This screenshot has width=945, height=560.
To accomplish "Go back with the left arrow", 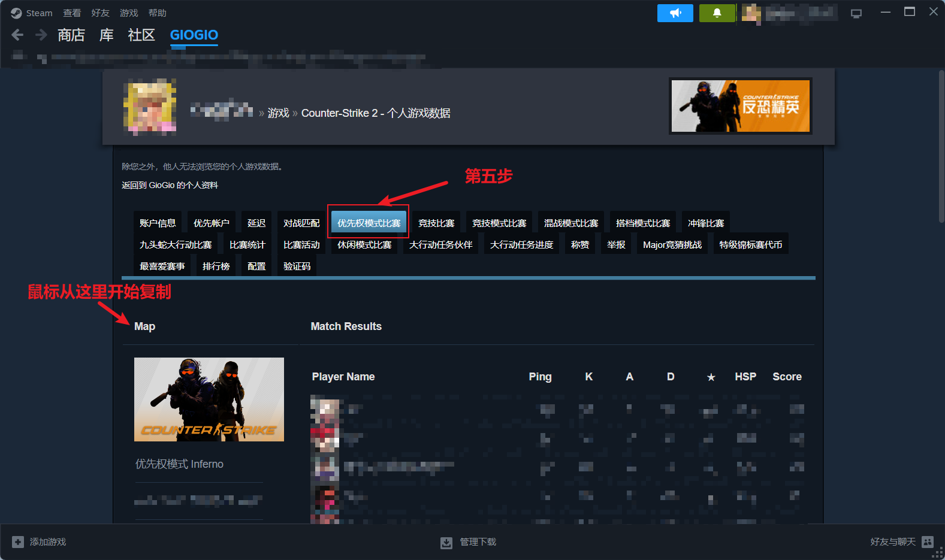I will tap(17, 35).
